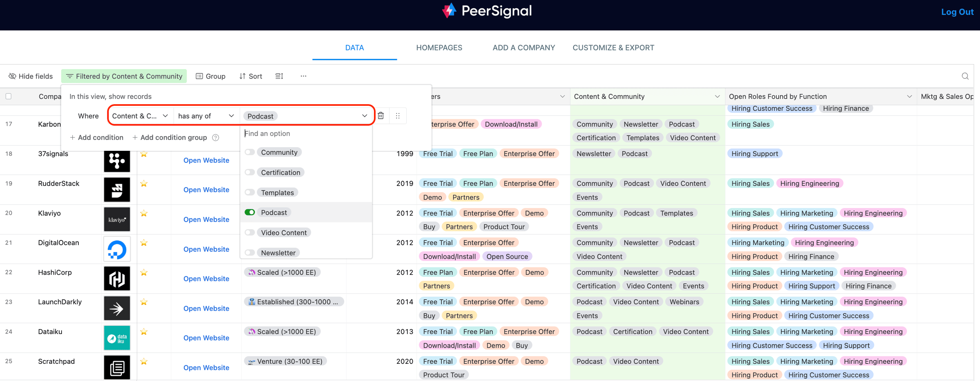The image size is (980, 381).
Task: Open the 'has any of' operator dropdown
Action: point(207,116)
